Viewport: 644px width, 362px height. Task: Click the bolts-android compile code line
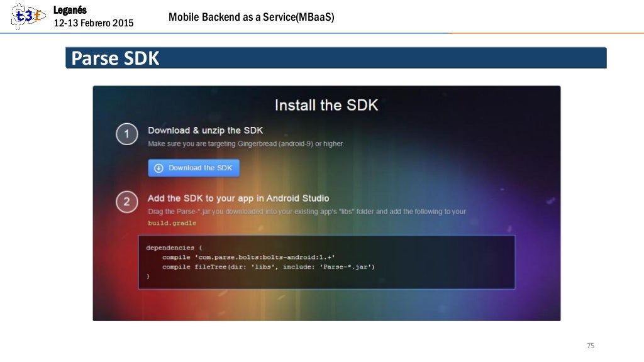[x=248, y=257]
